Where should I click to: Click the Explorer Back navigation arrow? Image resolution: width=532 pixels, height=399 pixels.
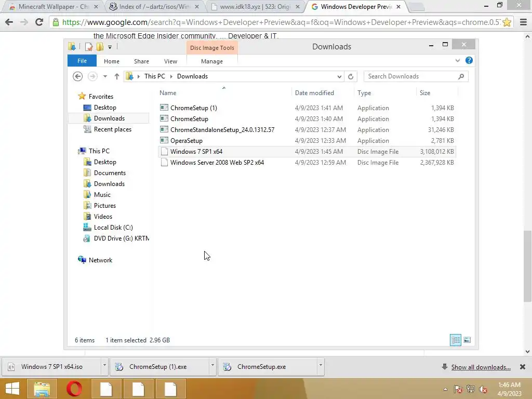78,76
